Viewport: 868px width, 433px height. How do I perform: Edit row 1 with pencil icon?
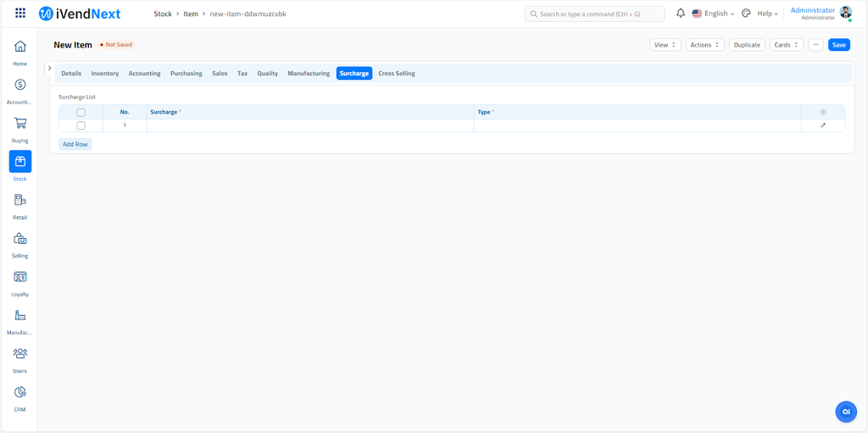pyautogui.click(x=822, y=125)
